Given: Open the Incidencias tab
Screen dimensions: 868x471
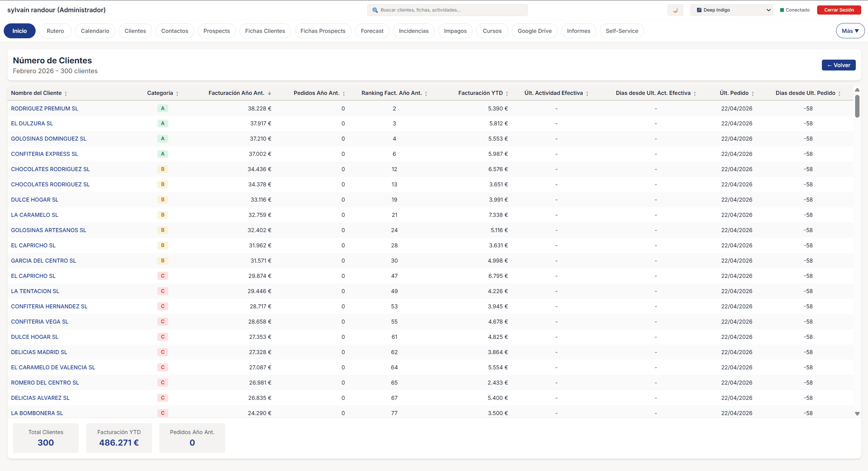Looking at the screenshot, I should click(413, 31).
